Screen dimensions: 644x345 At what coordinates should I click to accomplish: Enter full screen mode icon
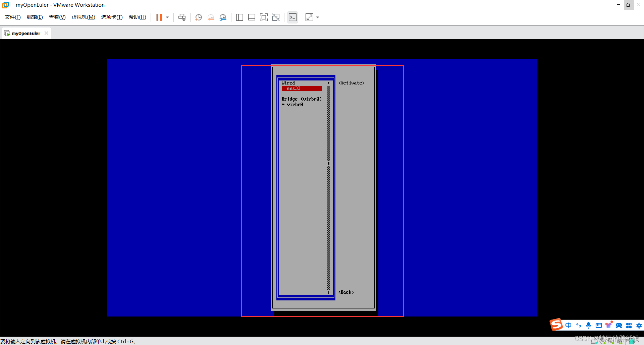pyautogui.click(x=264, y=17)
